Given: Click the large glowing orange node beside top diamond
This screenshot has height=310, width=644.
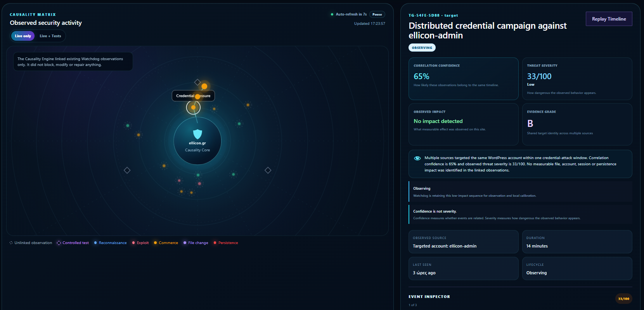Looking at the screenshot, I should click(x=204, y=86).
